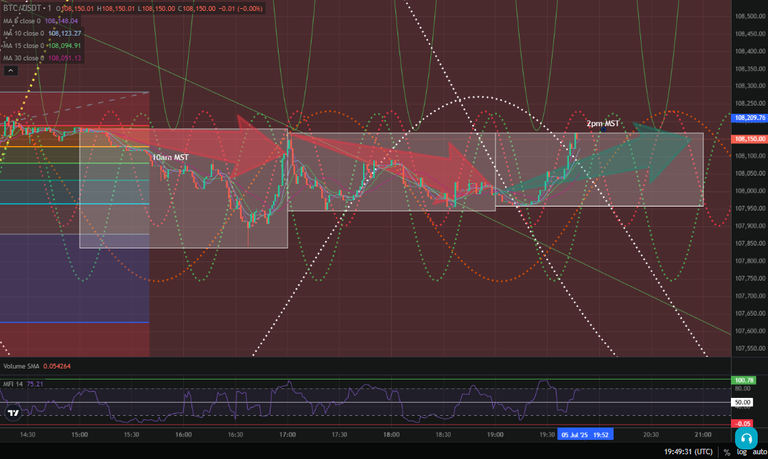
Task: Click the red -0.05 MFI scale label
Action: coord(742,424)
